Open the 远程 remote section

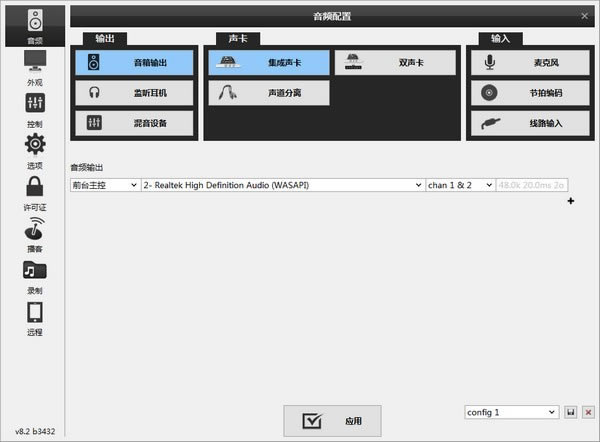tap(34, 317)
